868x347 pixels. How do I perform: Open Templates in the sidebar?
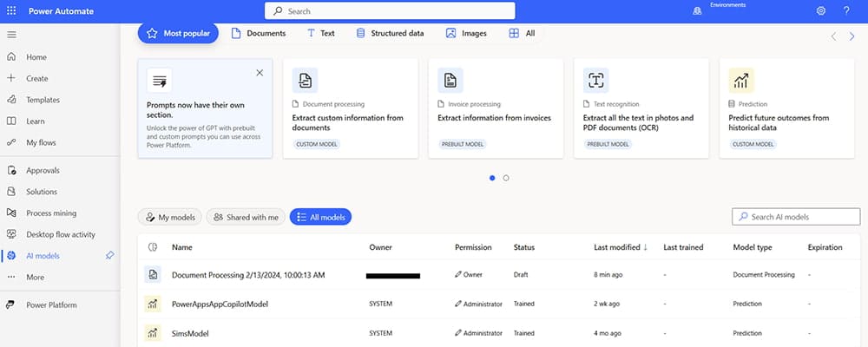click(x=43, y=100)
